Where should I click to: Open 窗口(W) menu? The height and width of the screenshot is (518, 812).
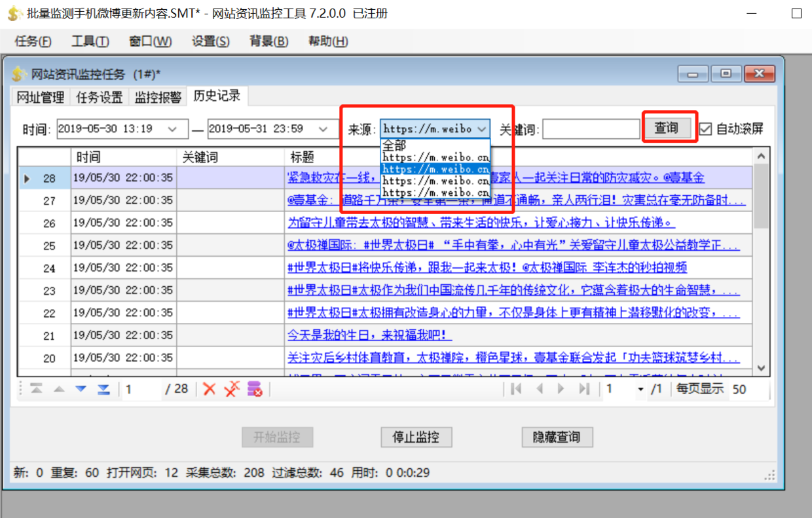pyautogui.click(x=151, y=41)
